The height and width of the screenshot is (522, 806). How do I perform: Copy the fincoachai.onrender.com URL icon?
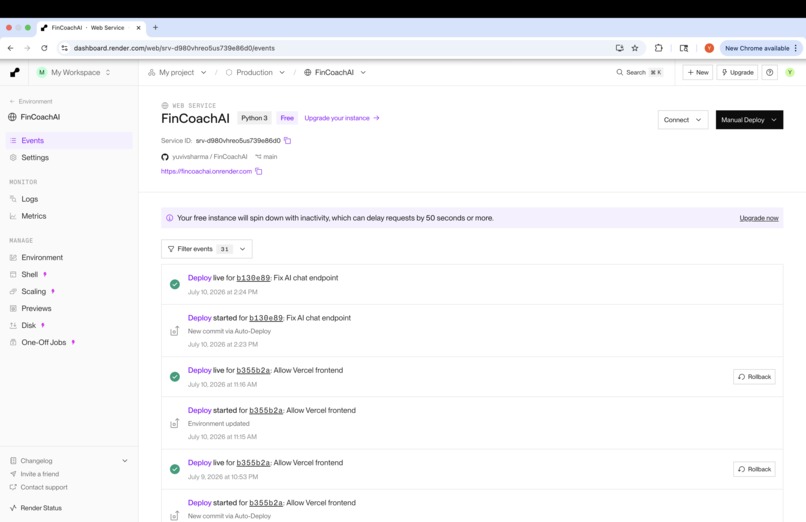(x=259, y=172)
